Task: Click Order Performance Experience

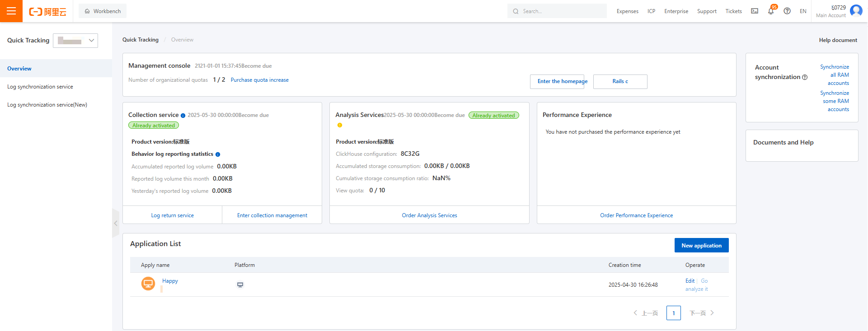Action: pyautogui.click(x=637, y=215)
